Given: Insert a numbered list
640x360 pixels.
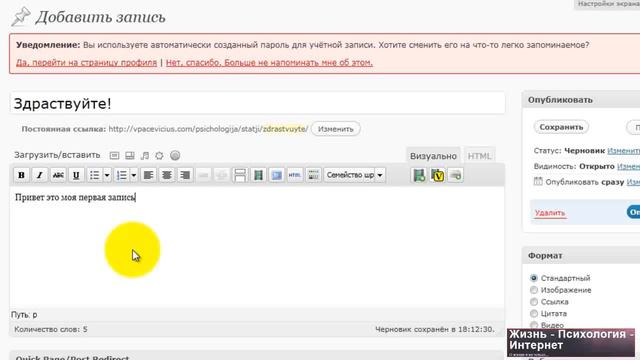Looking at the screenshot, I should [122, 175].
